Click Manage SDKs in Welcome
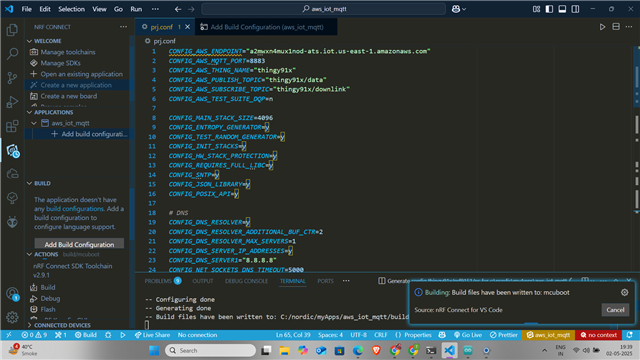The height and width of the screenshot is (360, 640). [60, 63]
